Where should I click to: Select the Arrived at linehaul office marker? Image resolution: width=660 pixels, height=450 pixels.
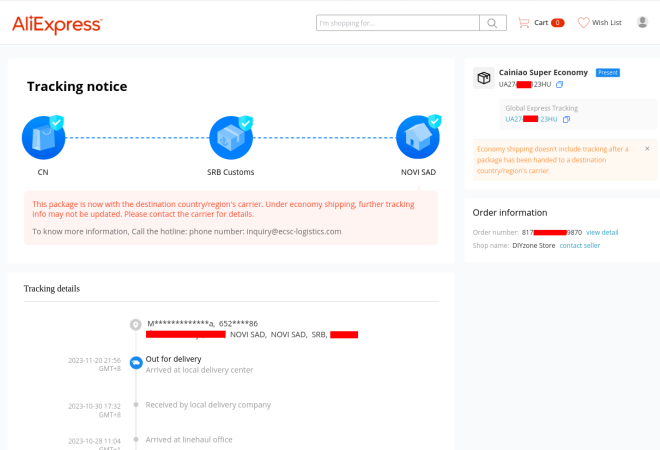pos(136,439)
